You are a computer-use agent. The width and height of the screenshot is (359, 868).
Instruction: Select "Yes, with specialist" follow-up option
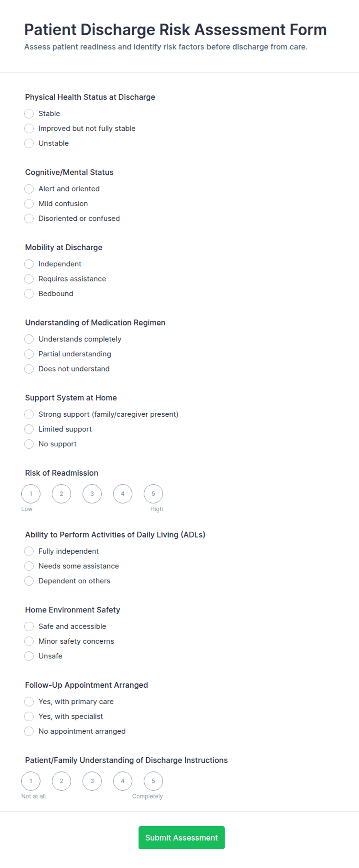tap(29, 716)
